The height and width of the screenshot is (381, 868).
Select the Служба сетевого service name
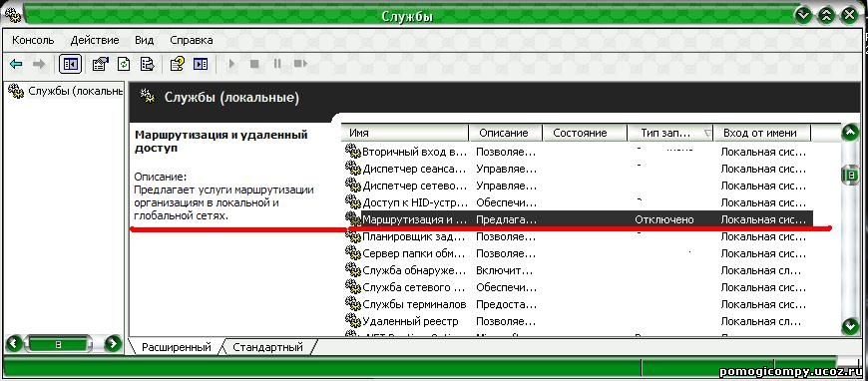point(413,287)
